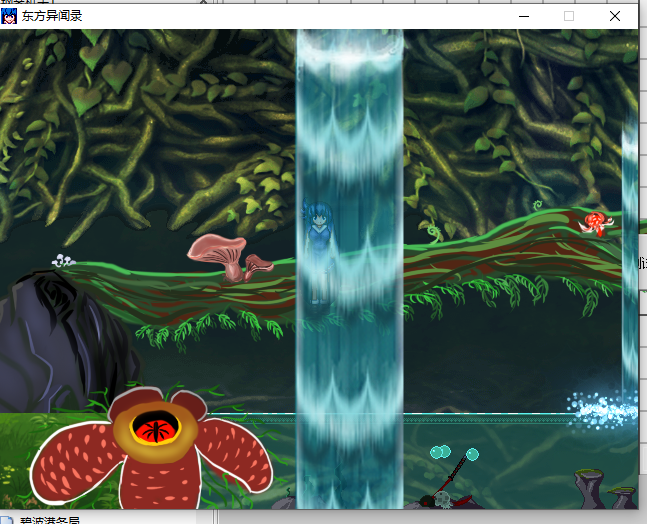Click the disabled maximize button in title bar
The width and height of the screenshot is (647, 524).
pos(569,16)
